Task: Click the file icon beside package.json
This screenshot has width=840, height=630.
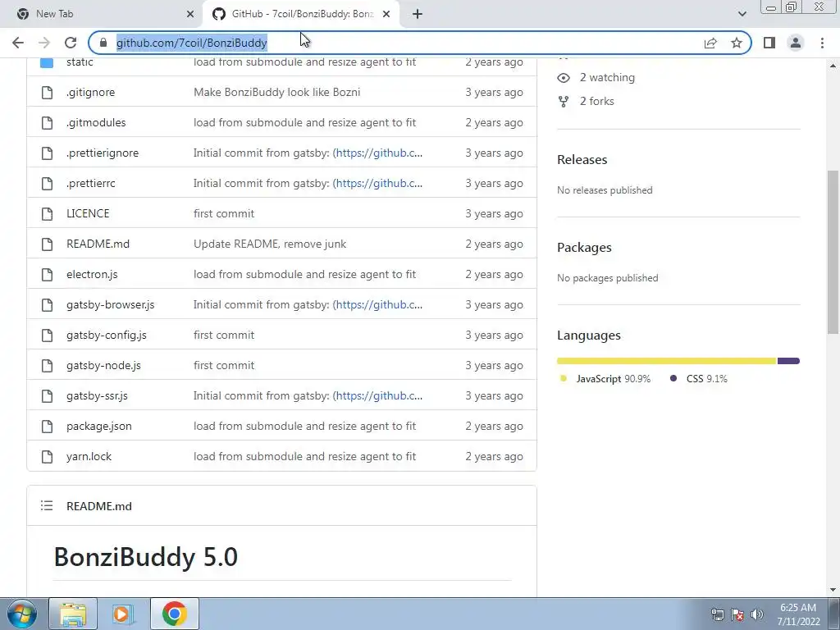Action: click(x=47, y=427)
